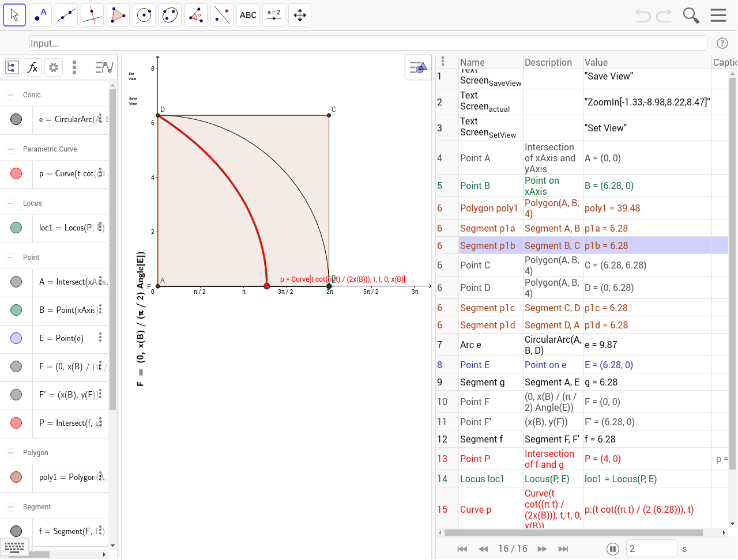Image resolution: width=738 pixels, height=560 pixels.
Task: Click the Algebra view vertical scrollbar
Action: click(113, 251)
